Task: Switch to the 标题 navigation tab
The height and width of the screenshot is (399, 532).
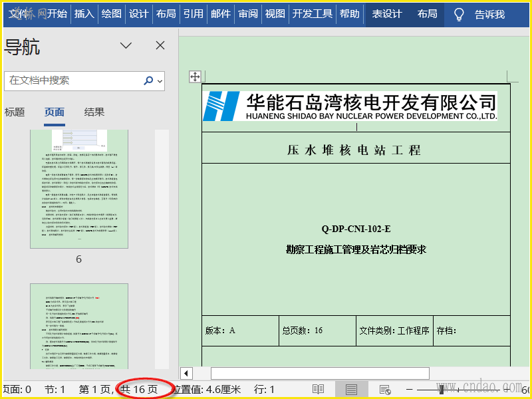Action: (14, 112)
